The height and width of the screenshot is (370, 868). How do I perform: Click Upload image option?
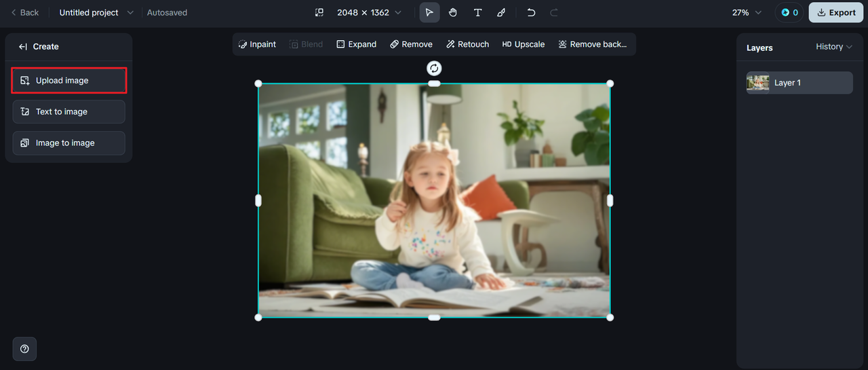click(68, 80)
